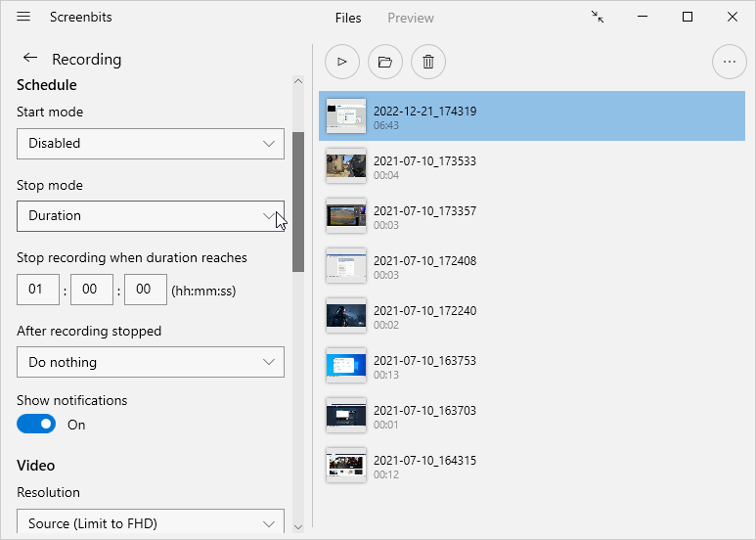Click thumbnail of 2021-07-10_172240 recording
756x540 pixels.
[346, 316]
